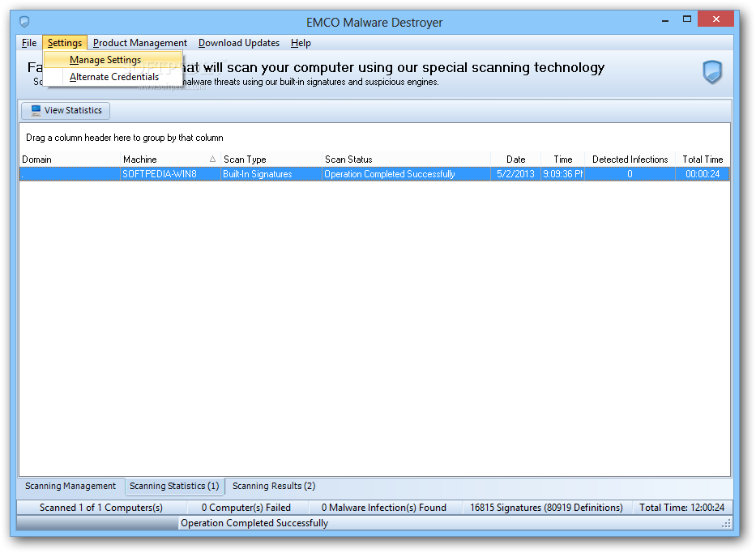Choose Manage Settings from the menu
This screenshot has height=553, width=756.
tap(113, 60)
